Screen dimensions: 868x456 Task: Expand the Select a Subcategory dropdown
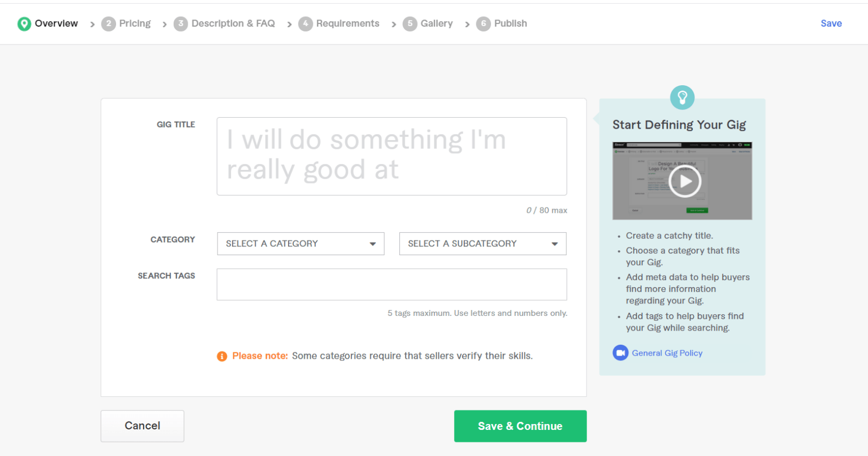click(483, 244)
